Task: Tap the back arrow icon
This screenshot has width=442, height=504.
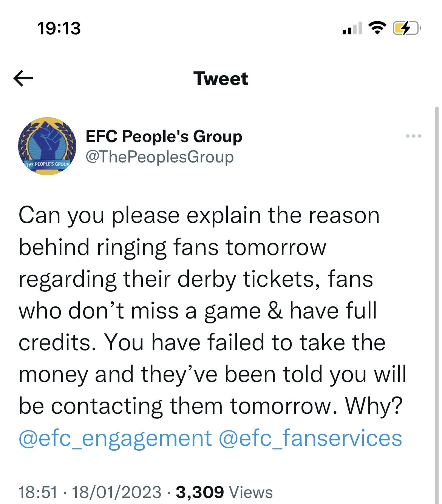Action: 23,79
